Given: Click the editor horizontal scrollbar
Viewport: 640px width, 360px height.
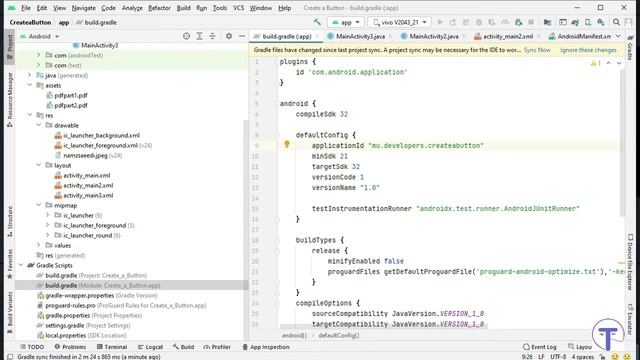Looking at the screenshot, I should click(384, 327).
